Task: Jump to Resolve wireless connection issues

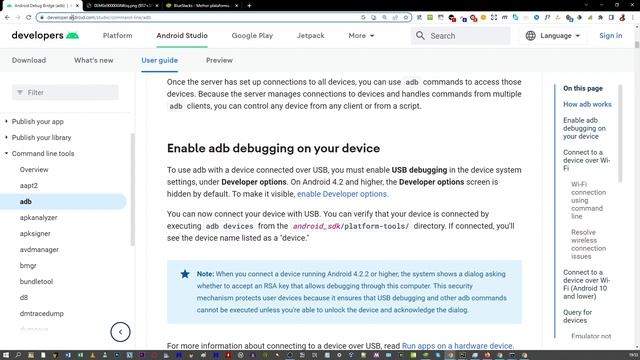Action: (589, 244)
